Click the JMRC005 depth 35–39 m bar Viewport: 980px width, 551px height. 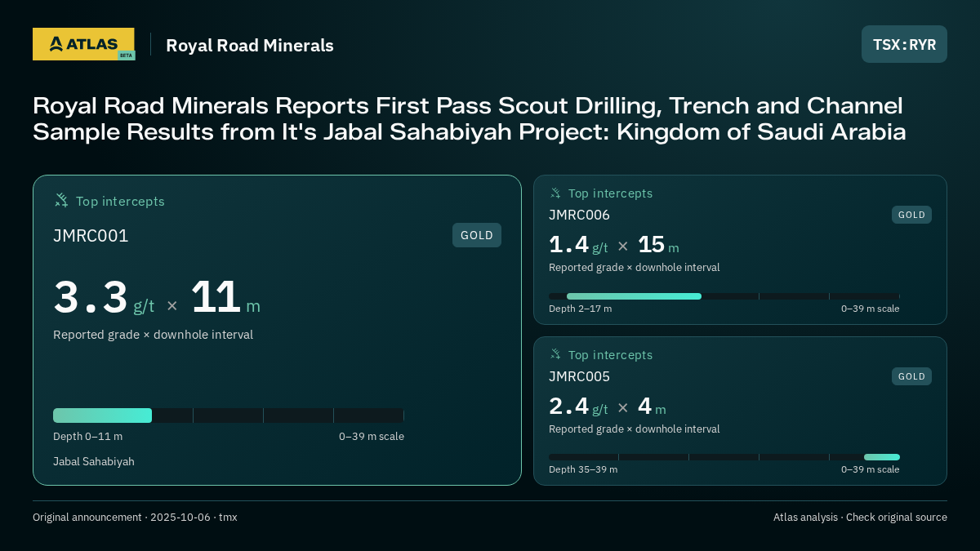pyautogui.click(x=882, y=457)
